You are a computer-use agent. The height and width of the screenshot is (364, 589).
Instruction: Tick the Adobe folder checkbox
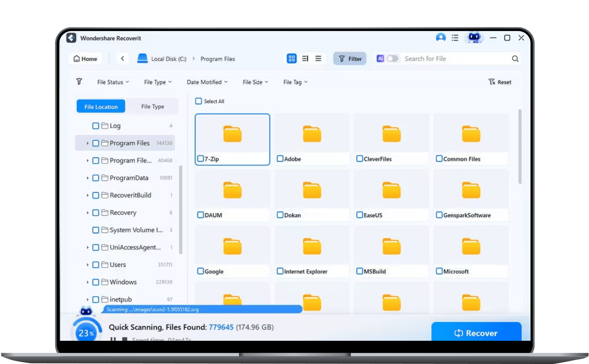[280, 159]
